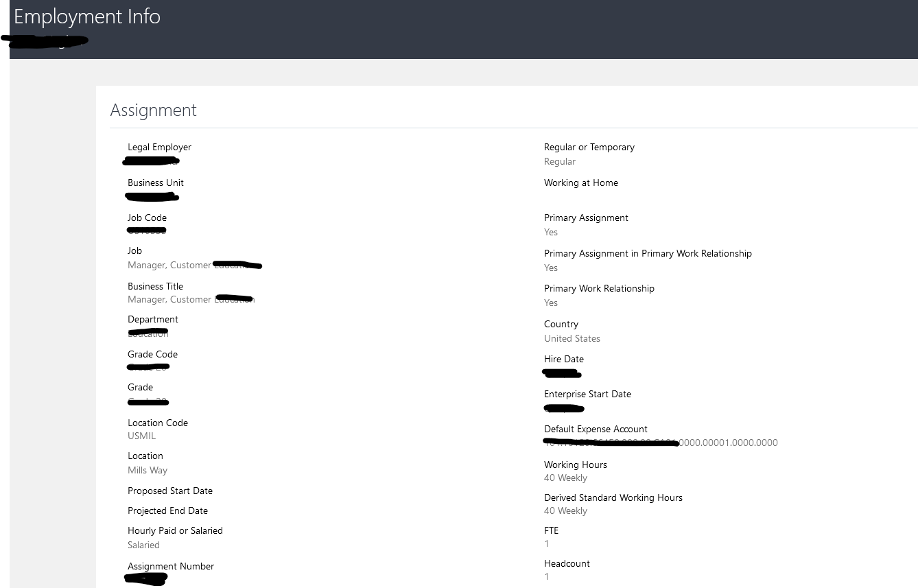Click the Business Title field
Viewport: 918px width, 588px height.
(155, 286)
